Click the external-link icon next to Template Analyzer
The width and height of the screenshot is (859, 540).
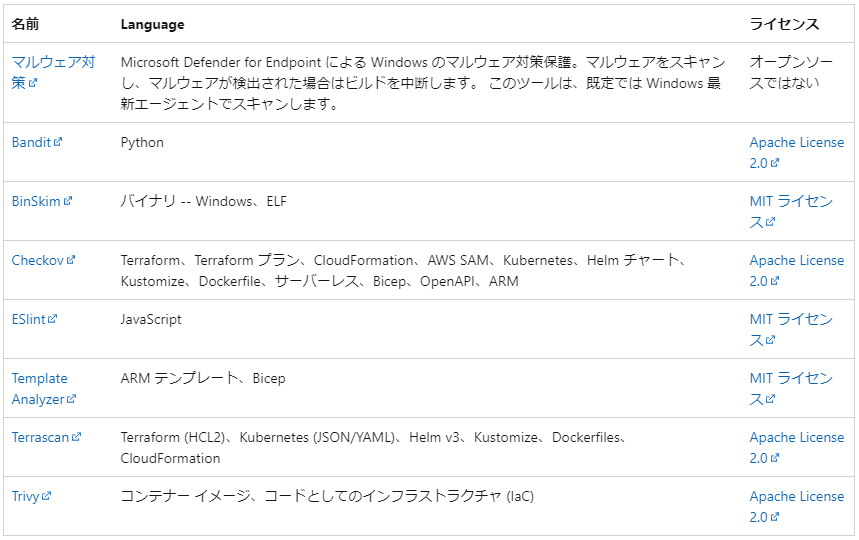coord(71,399)
